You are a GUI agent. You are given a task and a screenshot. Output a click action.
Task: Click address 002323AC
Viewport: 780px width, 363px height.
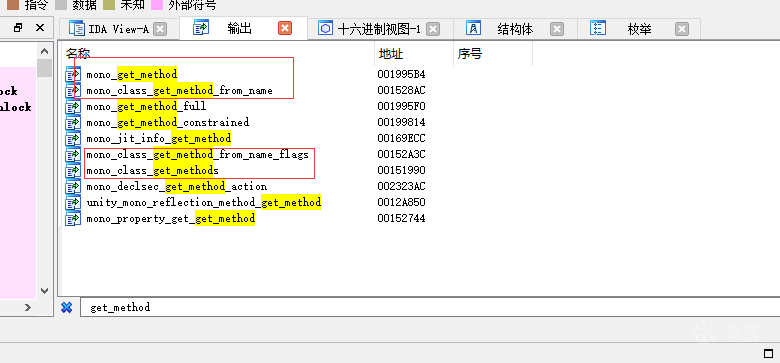pos(401,187)
